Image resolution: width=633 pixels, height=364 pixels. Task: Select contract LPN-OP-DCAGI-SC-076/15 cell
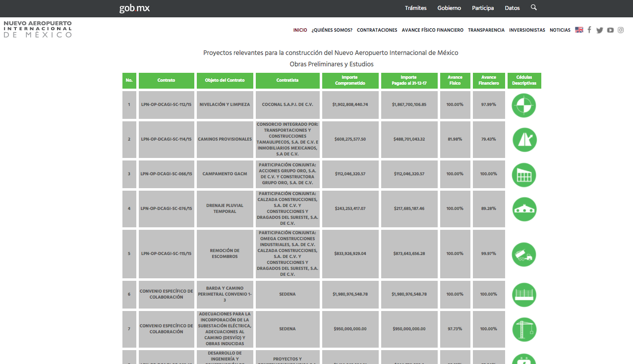166,208
